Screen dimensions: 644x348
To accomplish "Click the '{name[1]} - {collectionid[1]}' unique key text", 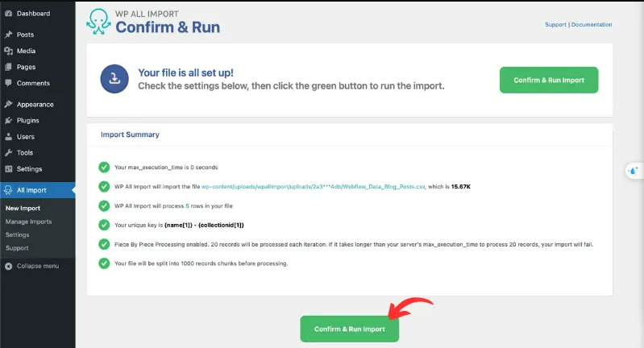I will tap(204, 225).
